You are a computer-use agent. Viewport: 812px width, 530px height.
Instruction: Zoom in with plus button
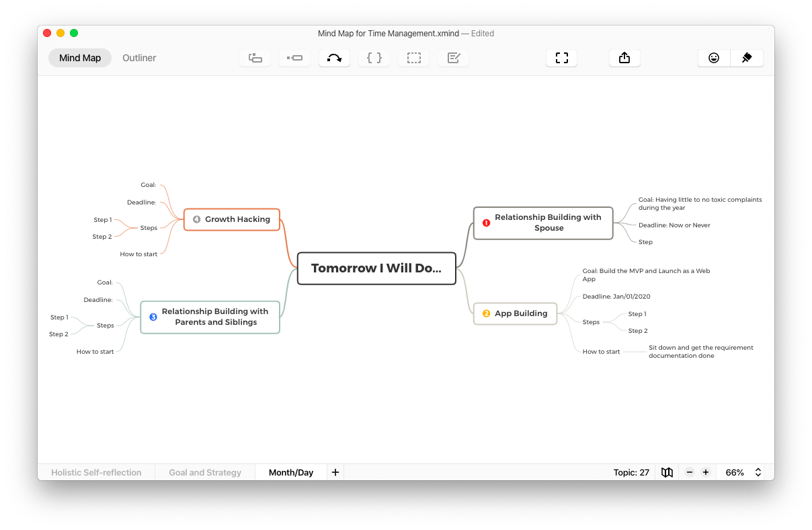coord(706,472)
